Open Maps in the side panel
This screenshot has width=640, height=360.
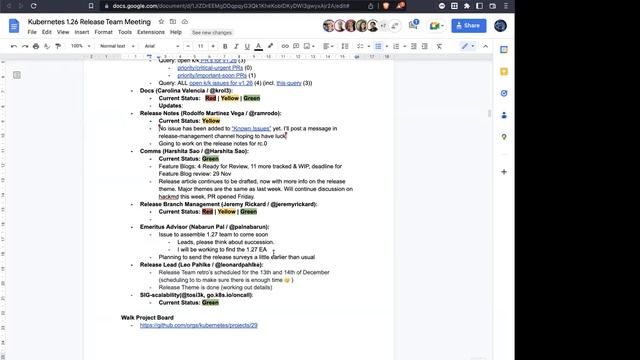[504, 137]
